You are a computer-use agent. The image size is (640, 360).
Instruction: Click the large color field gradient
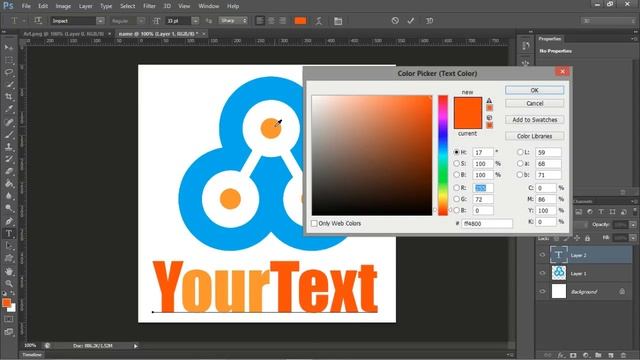(372, 155)
